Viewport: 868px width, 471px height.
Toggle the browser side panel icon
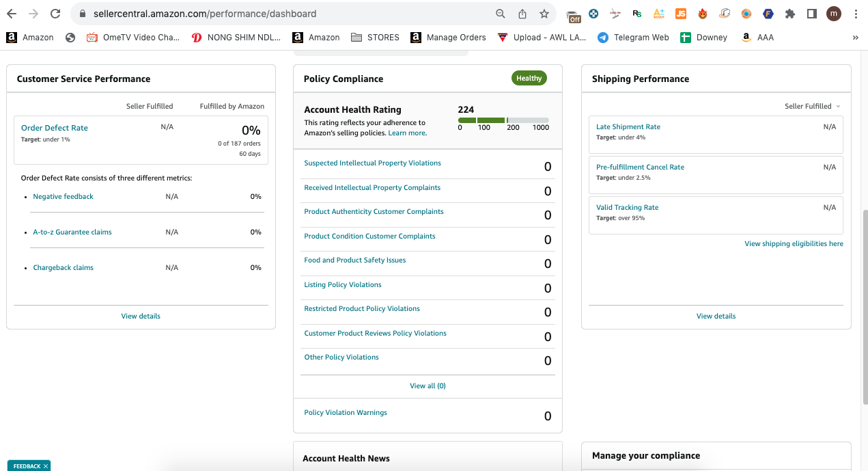(x=812, y=14)
